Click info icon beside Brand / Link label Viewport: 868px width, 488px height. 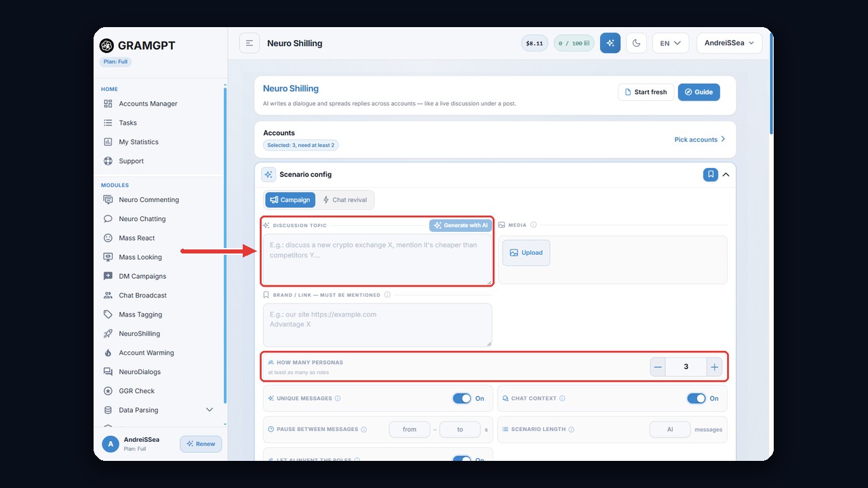coord(387,295)
